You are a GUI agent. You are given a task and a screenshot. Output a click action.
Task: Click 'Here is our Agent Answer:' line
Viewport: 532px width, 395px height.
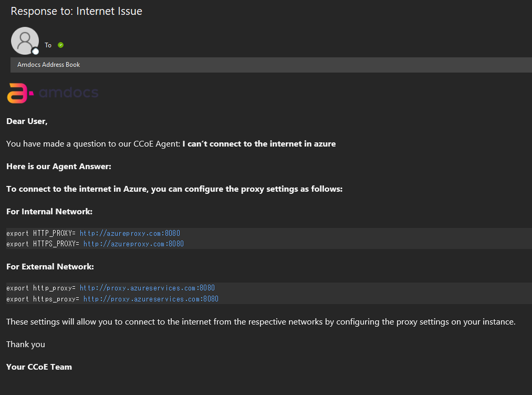click(59, 167)
